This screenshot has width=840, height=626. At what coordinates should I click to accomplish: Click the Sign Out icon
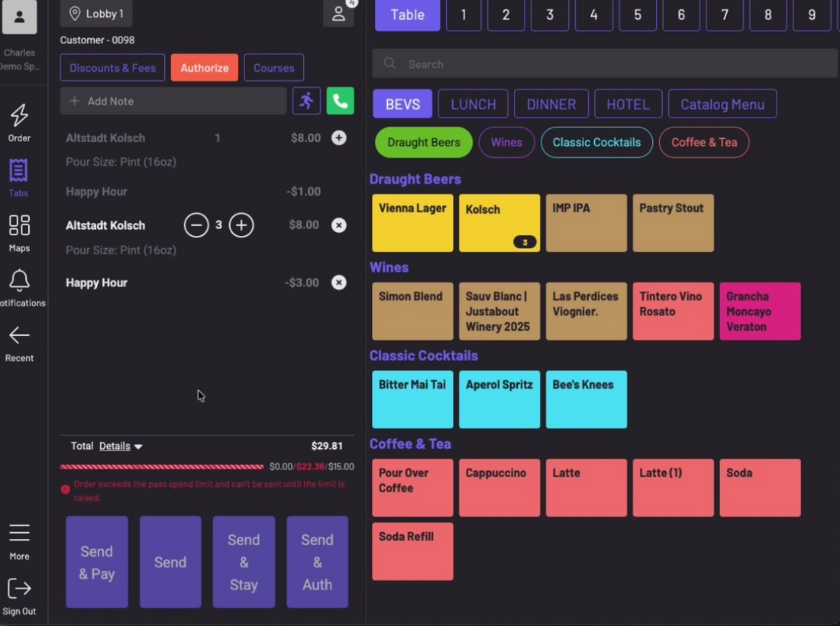pyautogui.click(x=19, y=589)
